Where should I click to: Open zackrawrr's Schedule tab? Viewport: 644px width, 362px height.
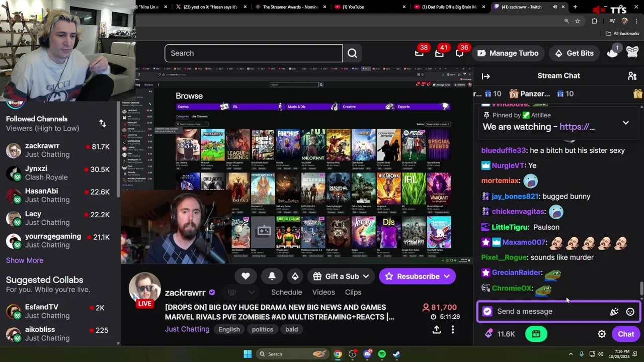287,292
